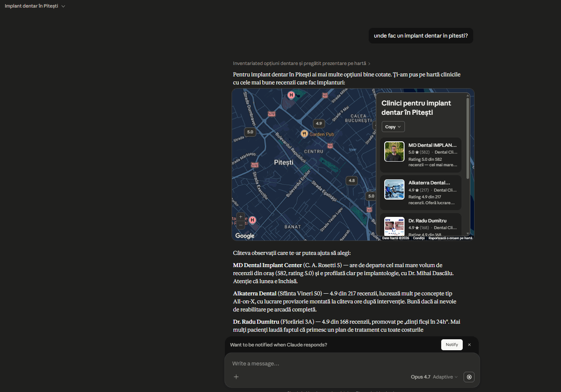Screen dimensions: 561x392
Task: Dismiss the notification prompt with X
Action: tap(469, 345)
